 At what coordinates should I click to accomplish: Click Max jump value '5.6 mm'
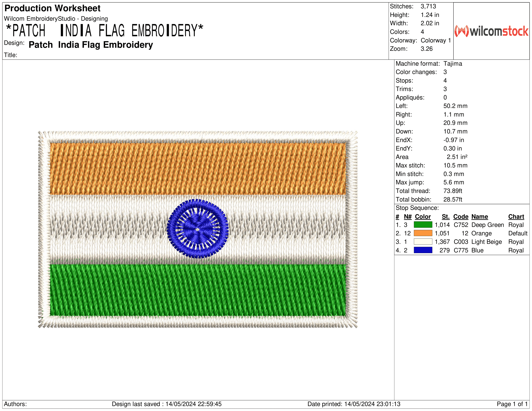[x=454, y=182]
